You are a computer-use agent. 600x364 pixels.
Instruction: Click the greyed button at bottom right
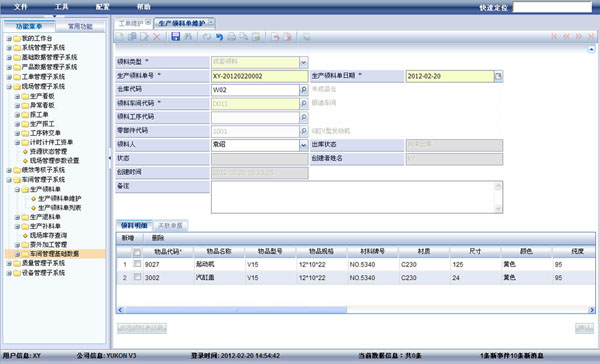point(584,328)
